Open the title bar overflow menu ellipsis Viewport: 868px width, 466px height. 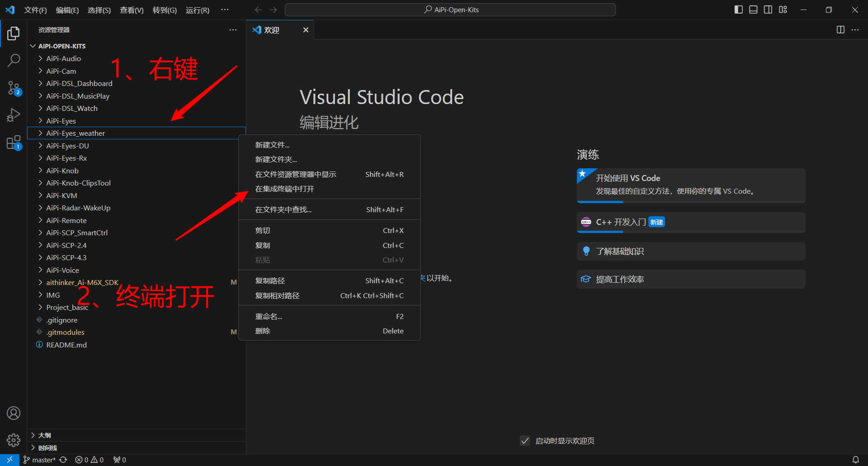pos(225,10)
